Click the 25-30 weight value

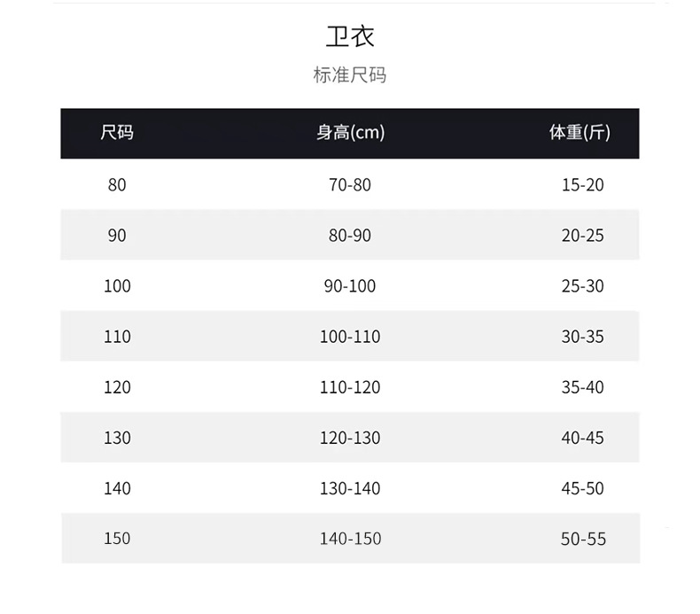point(582,285)
